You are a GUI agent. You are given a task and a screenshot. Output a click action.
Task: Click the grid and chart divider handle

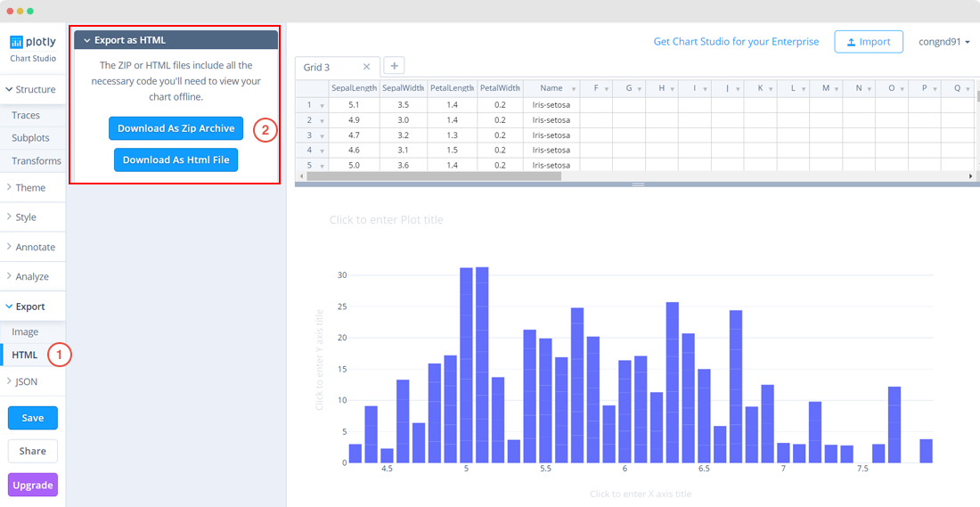click(x=638, y=184)
